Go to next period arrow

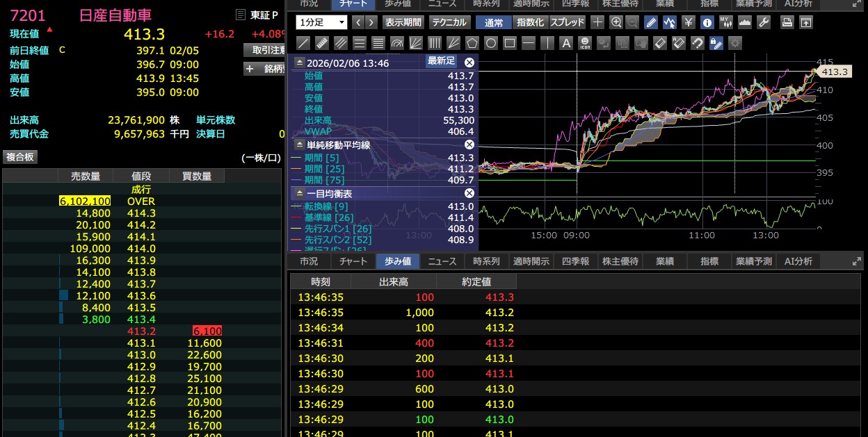click(x=371, y=22)
